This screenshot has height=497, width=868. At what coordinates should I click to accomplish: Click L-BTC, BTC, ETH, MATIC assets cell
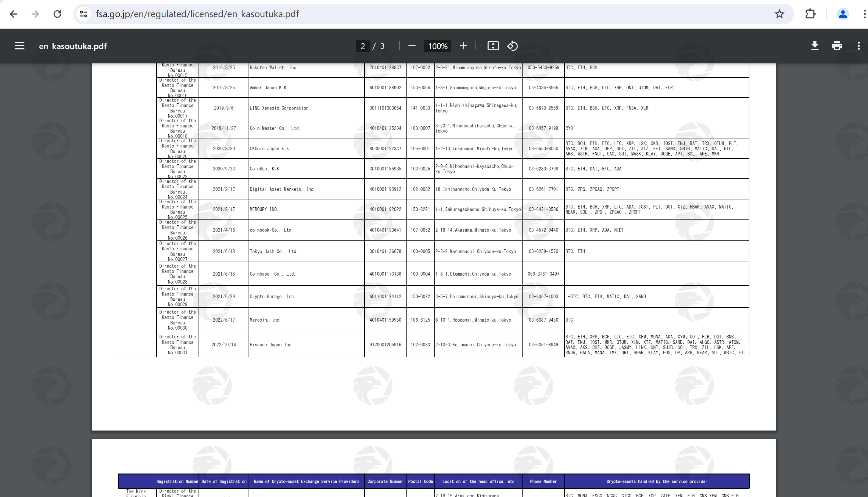657,297
